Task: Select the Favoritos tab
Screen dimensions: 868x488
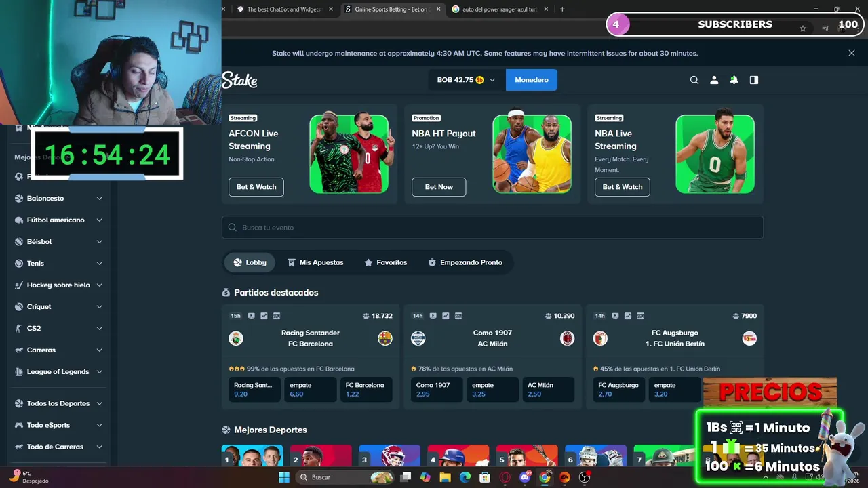Action: coord(385,262)
